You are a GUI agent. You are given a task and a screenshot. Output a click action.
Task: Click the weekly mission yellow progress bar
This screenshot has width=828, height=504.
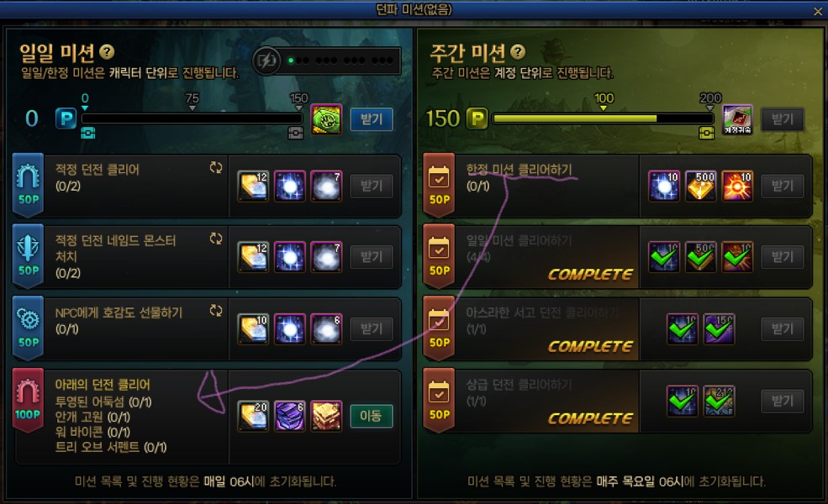(603, 118)
